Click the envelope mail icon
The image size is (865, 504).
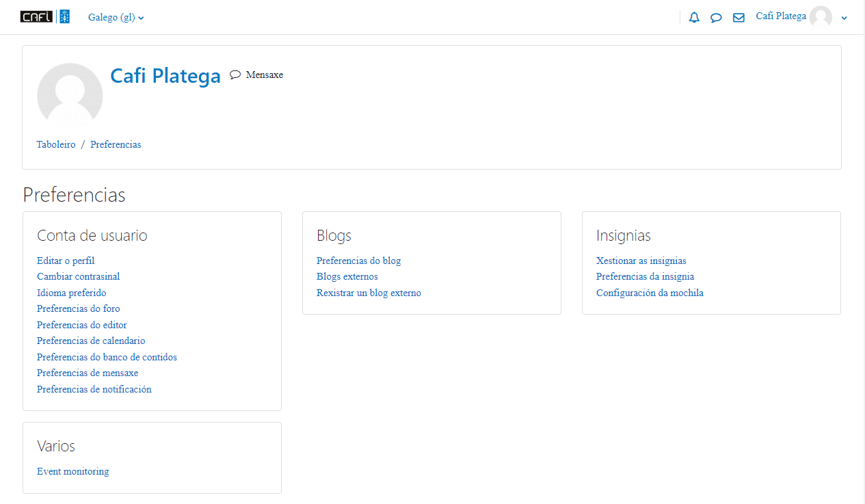point(738,18)
